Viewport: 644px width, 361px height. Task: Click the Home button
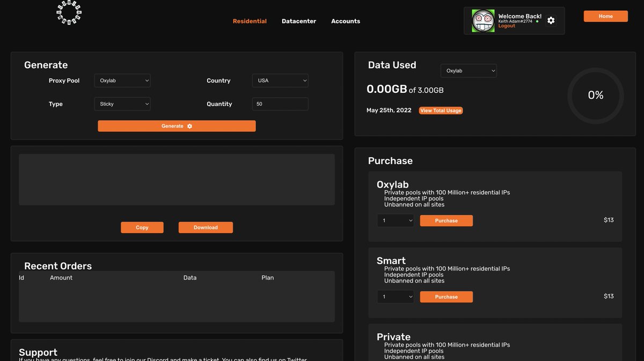[x=605, y=16]
